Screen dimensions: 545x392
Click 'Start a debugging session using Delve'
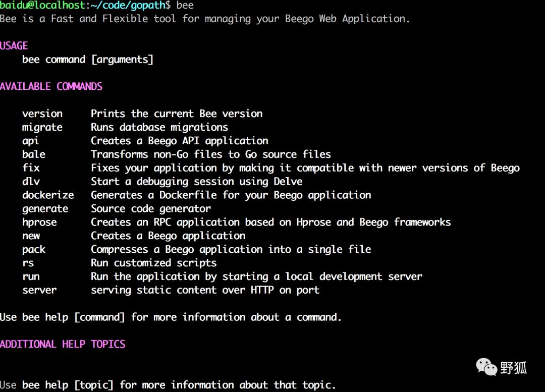(196, 182)
